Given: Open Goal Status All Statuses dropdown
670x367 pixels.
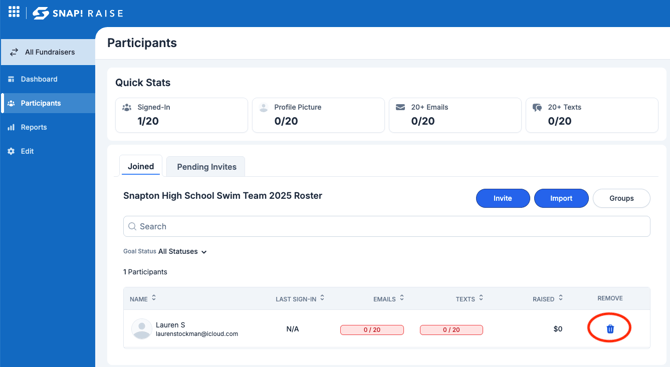Looking at the screenshot, I should 182,252.
